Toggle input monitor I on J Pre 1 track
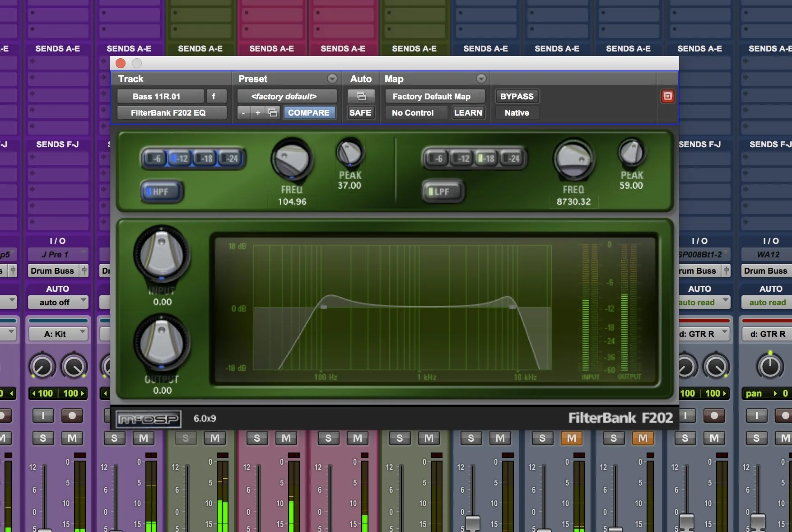This screenshot has width=792, height=532. pyautogui.click(x=43, y=415)
